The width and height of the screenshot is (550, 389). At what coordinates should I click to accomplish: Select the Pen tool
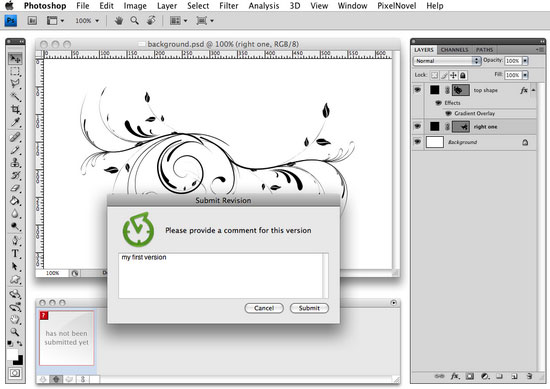point(15,241)
